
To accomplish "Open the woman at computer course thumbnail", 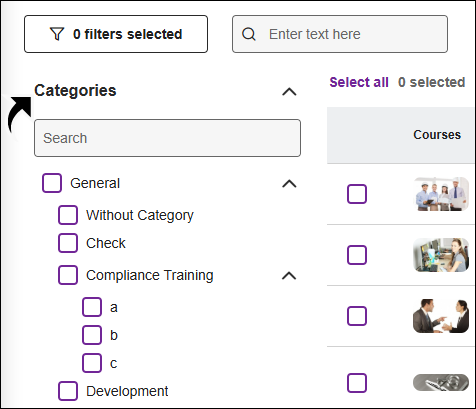I will coord(441,255).
